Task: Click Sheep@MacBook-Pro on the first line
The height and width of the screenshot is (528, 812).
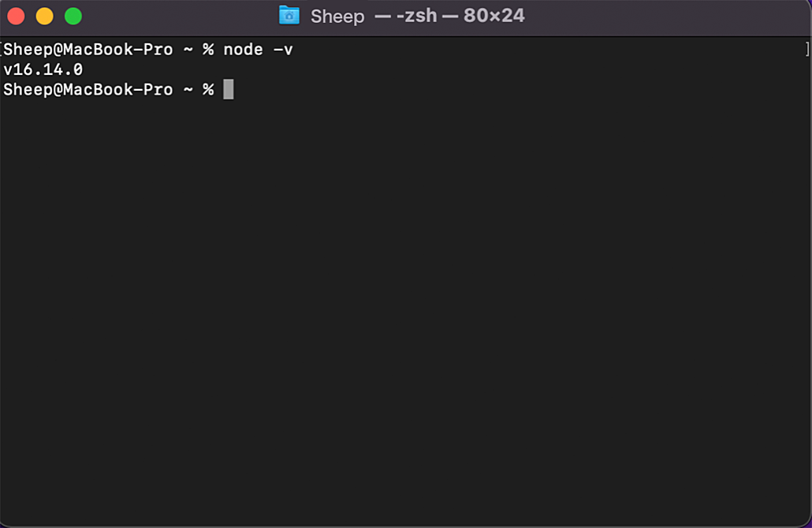Action: 88,50
